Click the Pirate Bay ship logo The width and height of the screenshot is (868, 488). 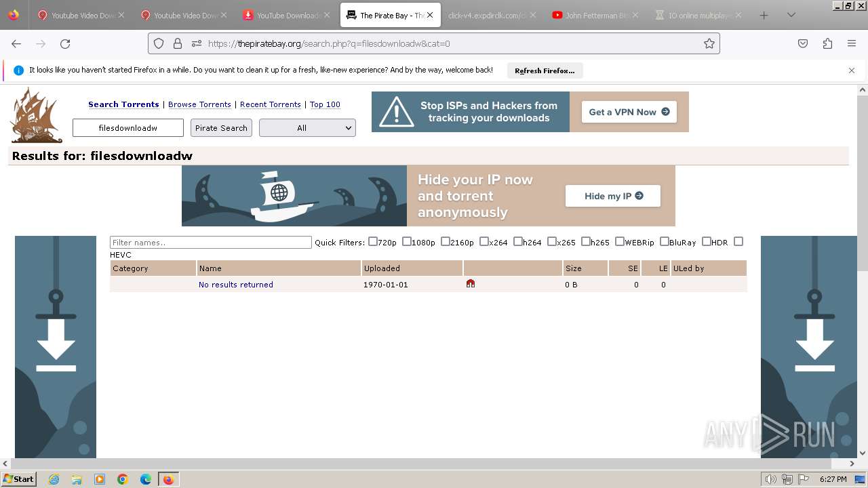[x=37, y=115]
